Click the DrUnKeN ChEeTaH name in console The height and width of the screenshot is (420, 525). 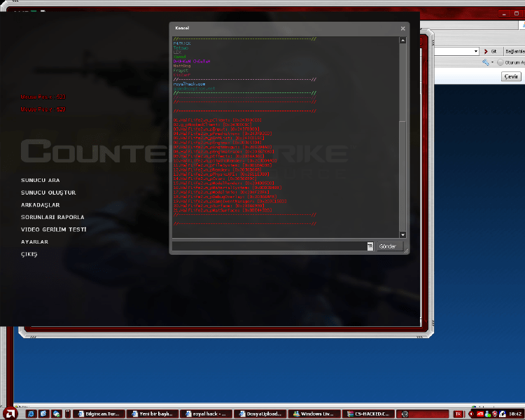[x=192, y=62]
